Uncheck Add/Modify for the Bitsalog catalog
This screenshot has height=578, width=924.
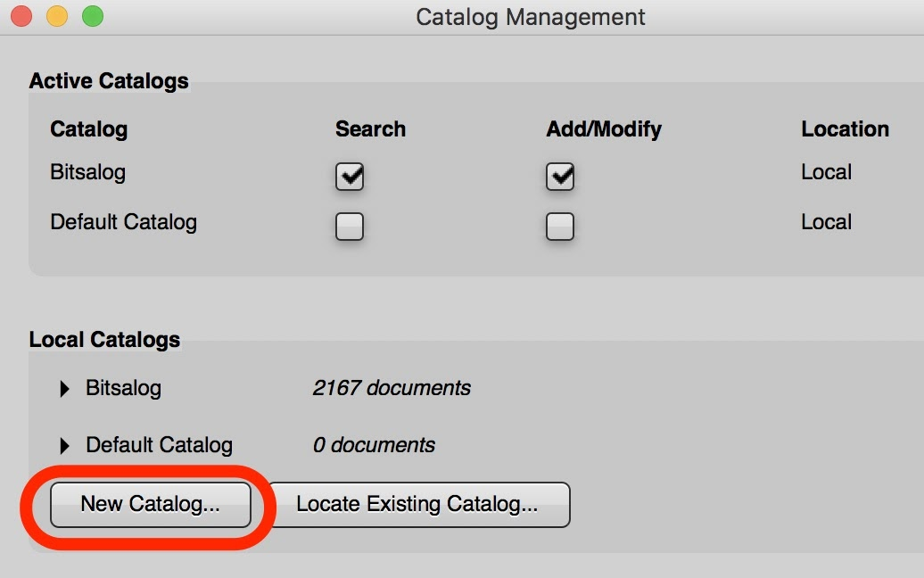560,177
